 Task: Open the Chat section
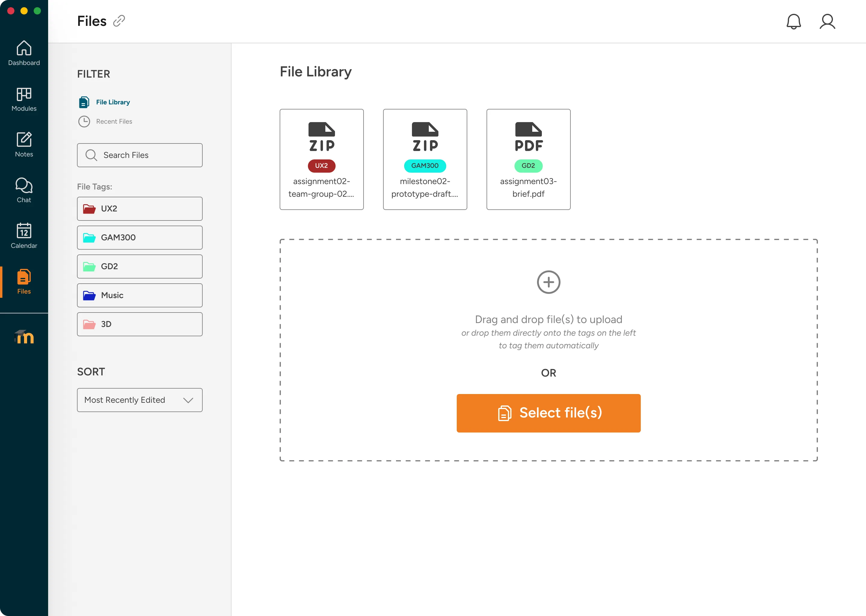point(24,191)
